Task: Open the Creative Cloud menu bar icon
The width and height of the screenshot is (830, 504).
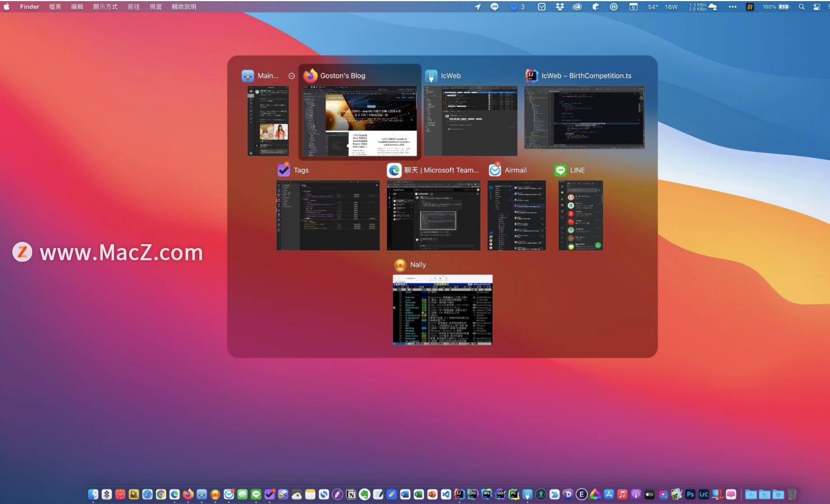Action: [x=577, y=7]
